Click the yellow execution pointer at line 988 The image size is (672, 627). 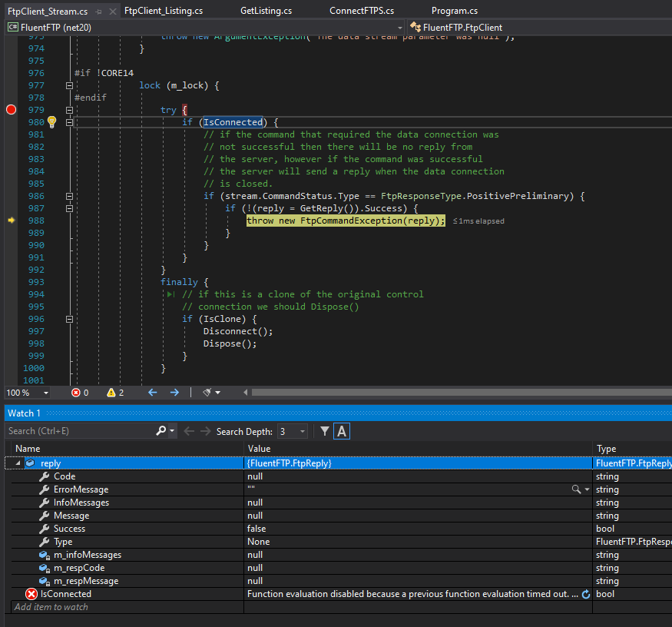coord(11,221)
